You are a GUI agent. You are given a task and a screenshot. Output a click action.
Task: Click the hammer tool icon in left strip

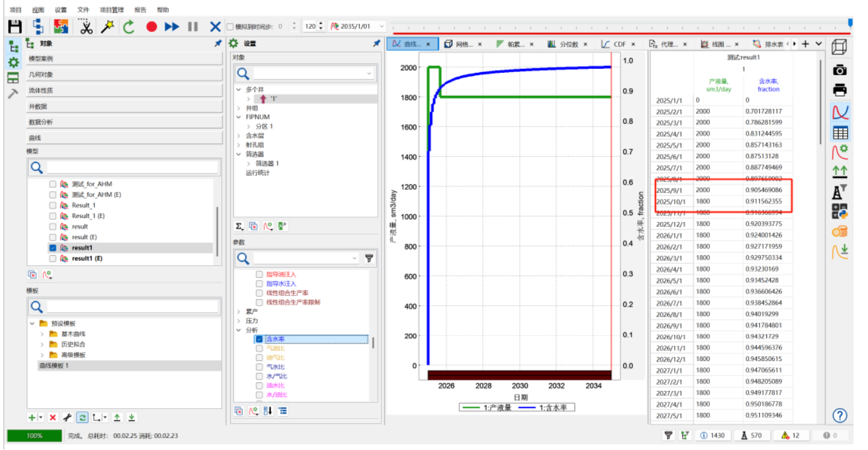13,93
